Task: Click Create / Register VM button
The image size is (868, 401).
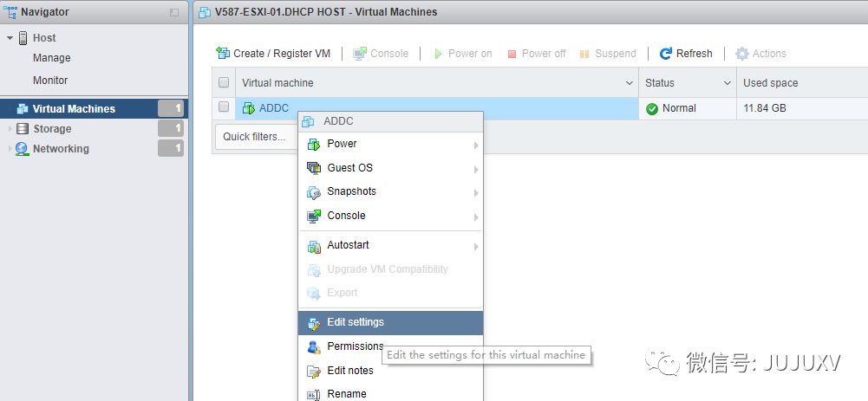Action: (x=273, y=53)
